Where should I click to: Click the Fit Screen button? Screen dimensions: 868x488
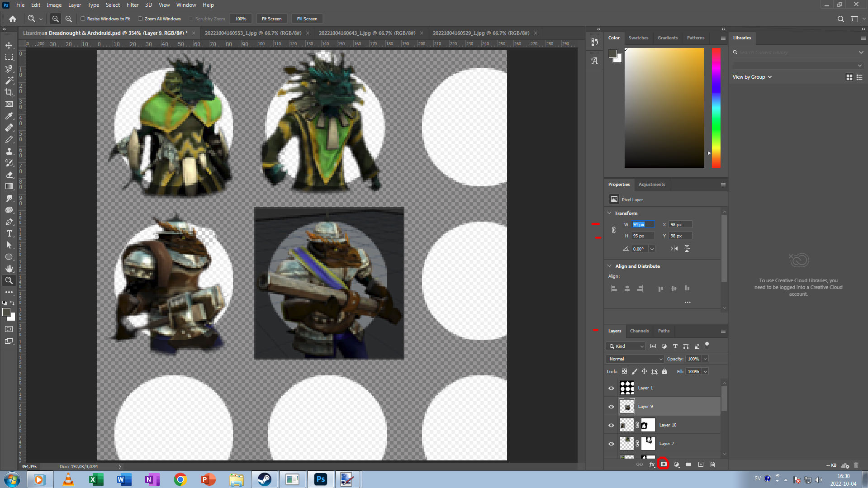click(271, 19)
